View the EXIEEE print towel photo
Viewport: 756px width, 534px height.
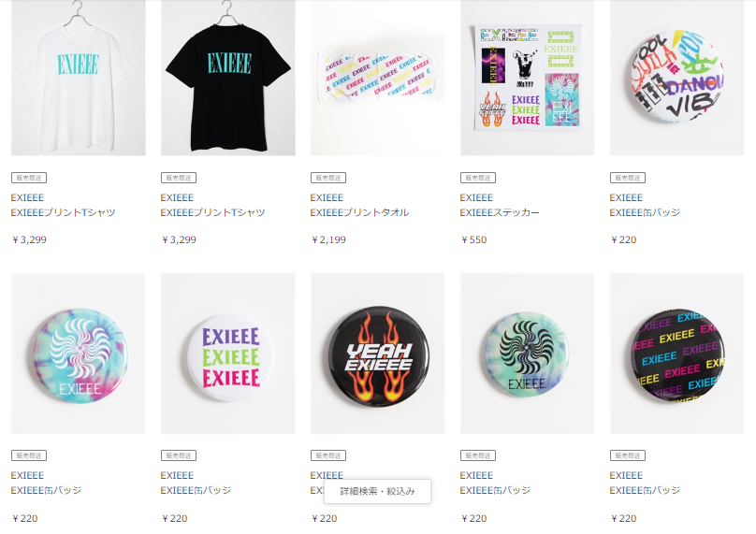point(377,78)
